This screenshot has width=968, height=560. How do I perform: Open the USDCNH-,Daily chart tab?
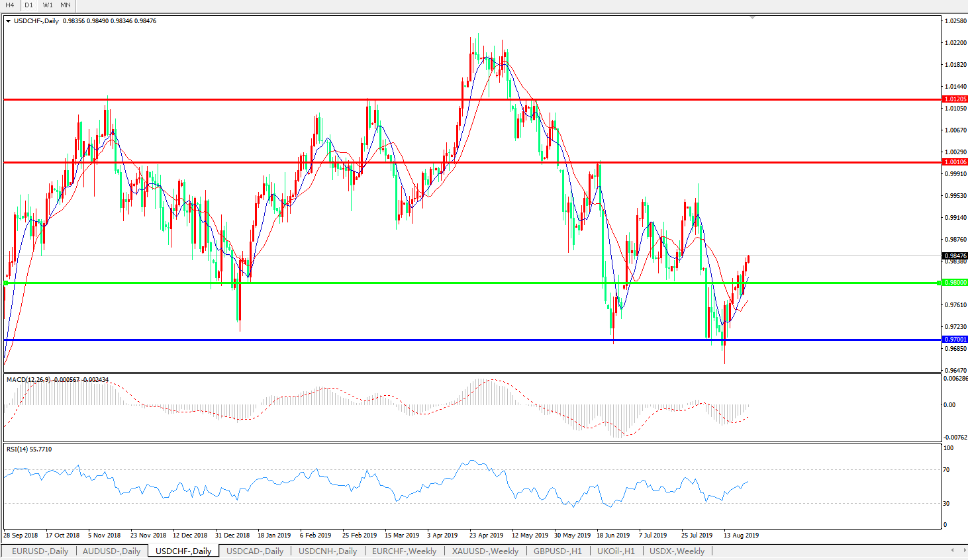point(328,551)
